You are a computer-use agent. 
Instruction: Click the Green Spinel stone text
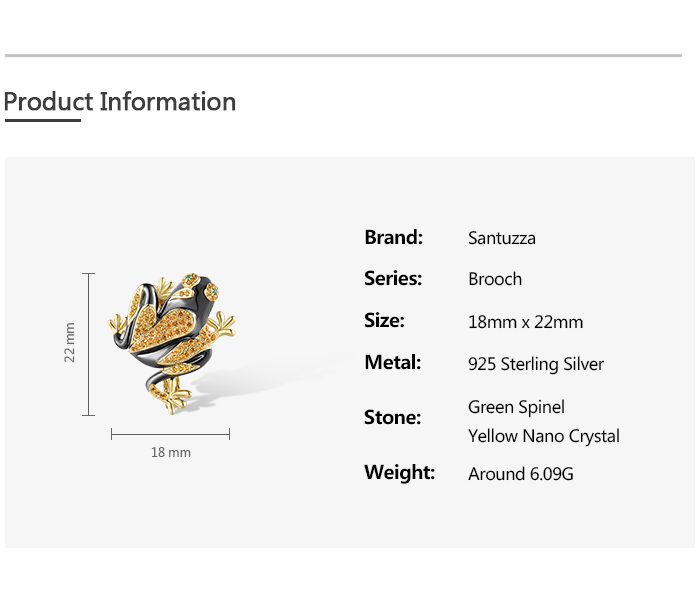click(516, 407)
